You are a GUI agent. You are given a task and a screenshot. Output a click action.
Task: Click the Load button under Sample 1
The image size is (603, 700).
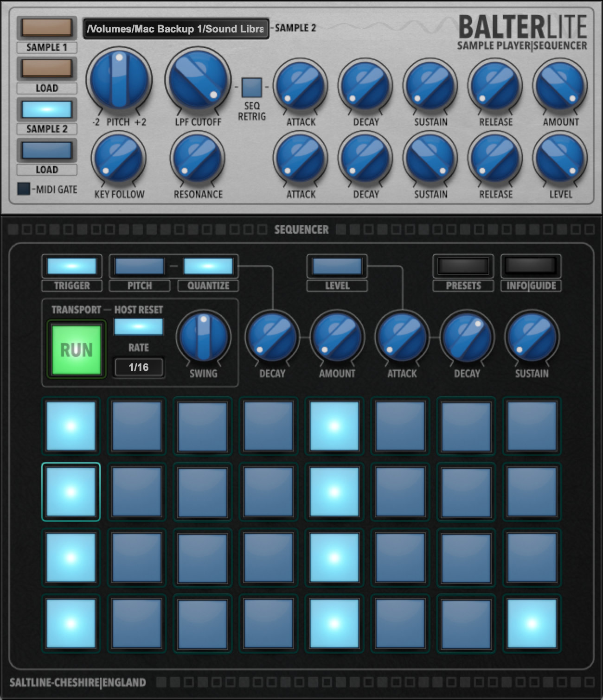(x=46, y=69)
